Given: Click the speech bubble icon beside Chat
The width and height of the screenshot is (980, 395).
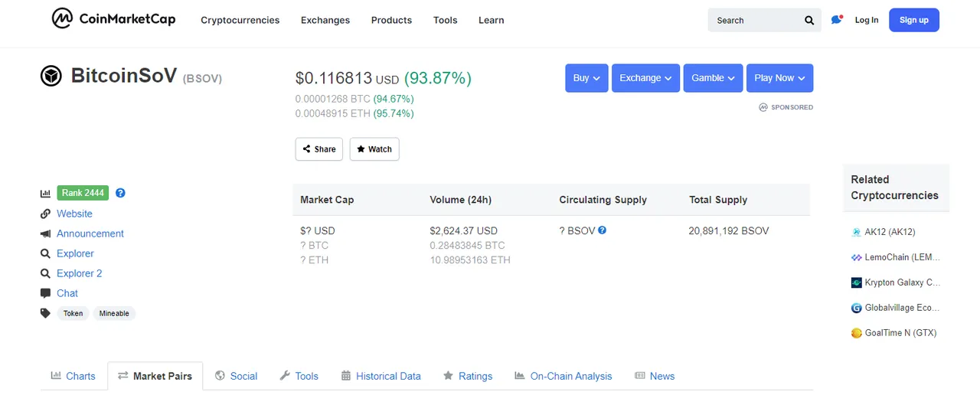Looking at the screenshot, I should 45,293.
